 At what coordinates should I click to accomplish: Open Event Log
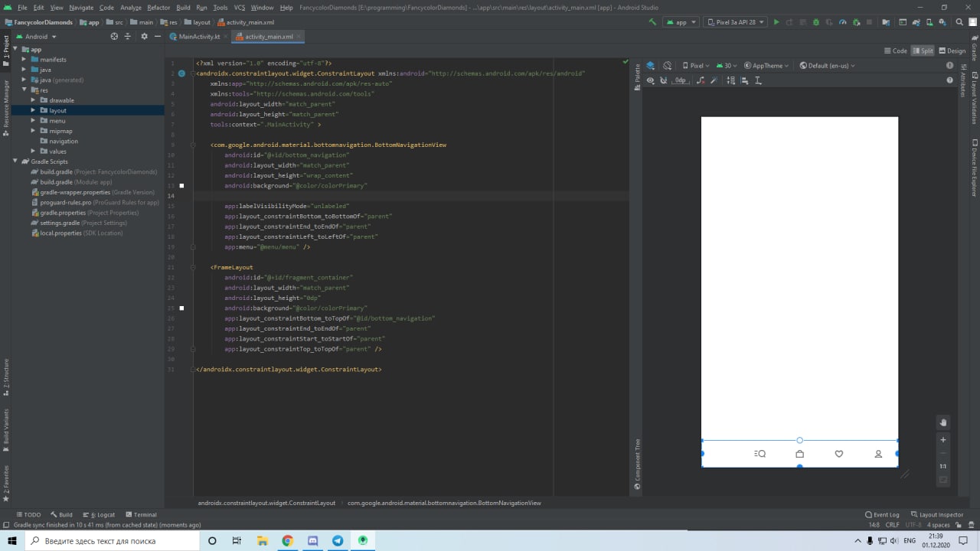[x=882, y=515]
